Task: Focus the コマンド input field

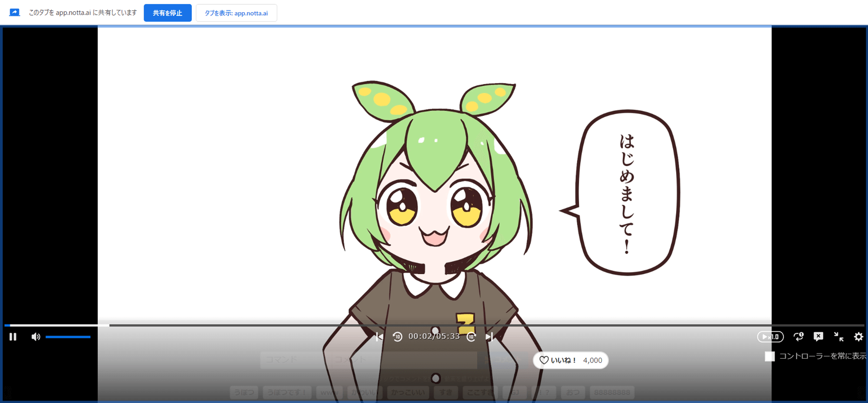Action: pyautogui.click(x=295, y=360)
